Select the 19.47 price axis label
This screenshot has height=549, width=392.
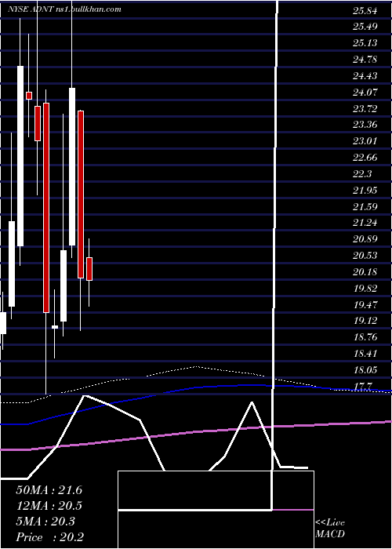coord(365,305)
